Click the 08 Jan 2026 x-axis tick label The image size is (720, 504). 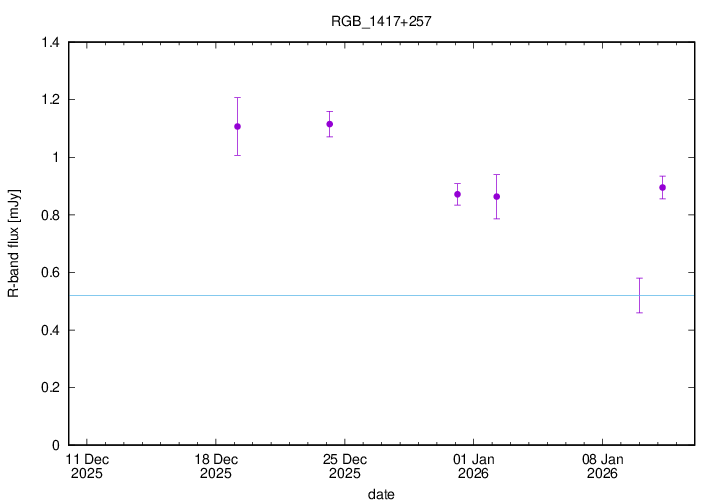tap(602, 465)
